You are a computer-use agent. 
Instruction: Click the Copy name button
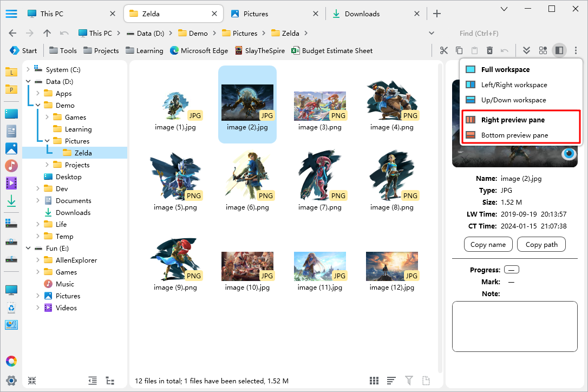(488, 244)
